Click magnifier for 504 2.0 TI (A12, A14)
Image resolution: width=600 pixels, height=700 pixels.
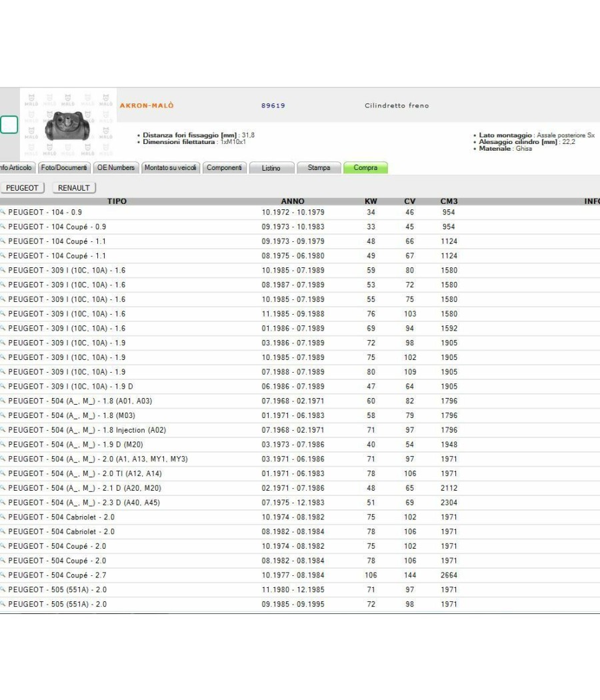(x=2, y=473)
